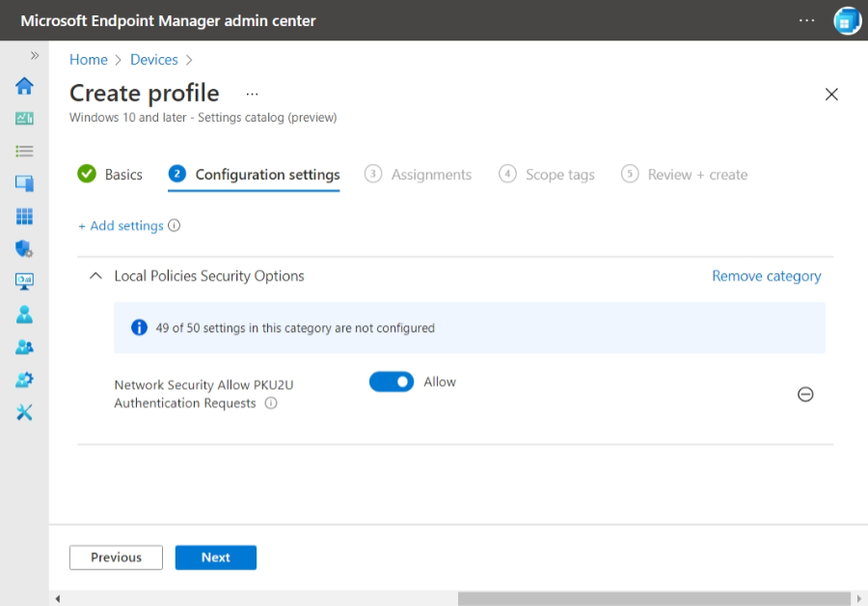This screenshot has height=606, width=868.
Task: Open the Home icon in the sidebar
Action: pos(24,86)
